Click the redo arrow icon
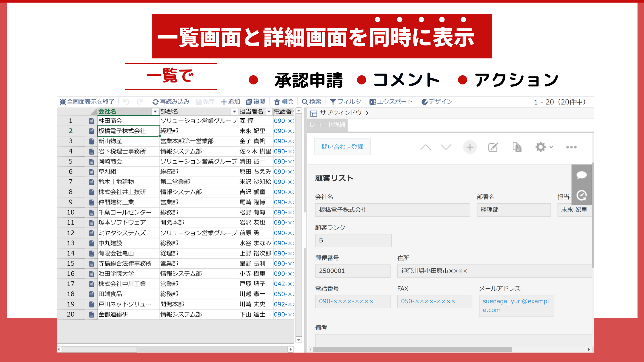644x362 pixels. (140, 102)
